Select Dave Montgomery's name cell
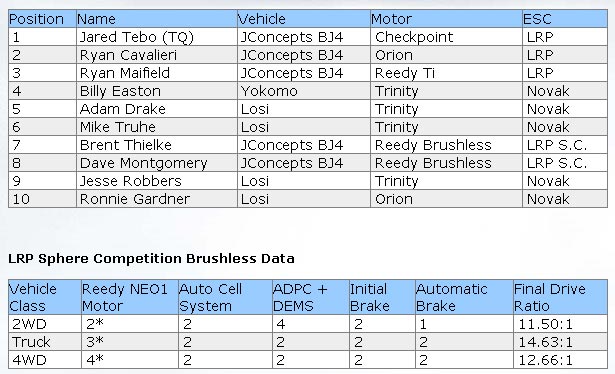Screen dimensions: 615x374 156,163
